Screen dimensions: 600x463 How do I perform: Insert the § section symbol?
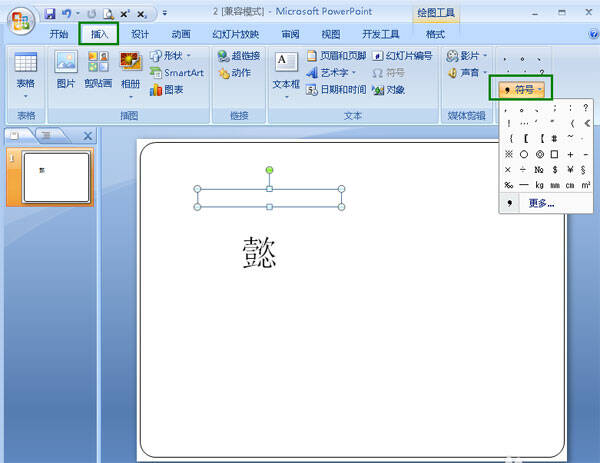(583, 170)
